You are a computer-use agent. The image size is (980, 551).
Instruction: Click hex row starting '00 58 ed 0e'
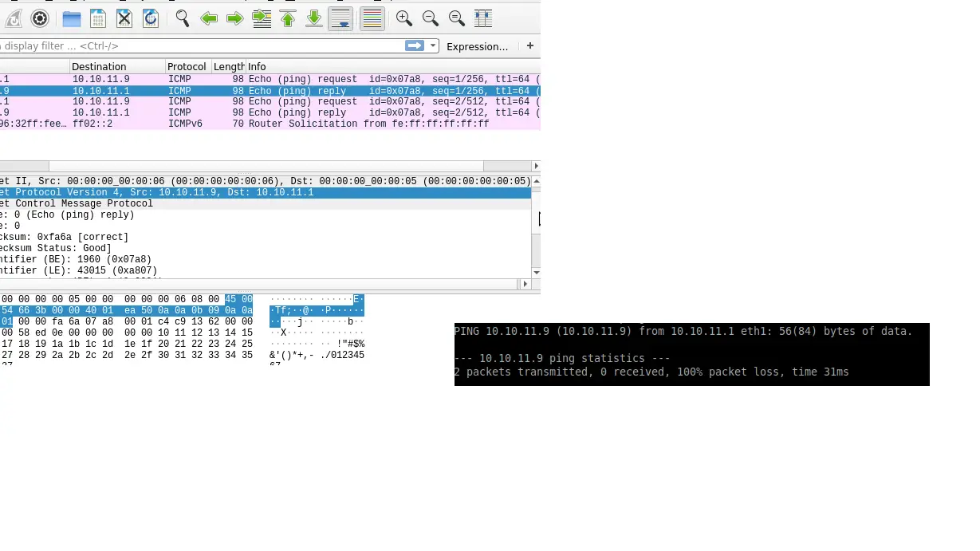coord(127,333)
